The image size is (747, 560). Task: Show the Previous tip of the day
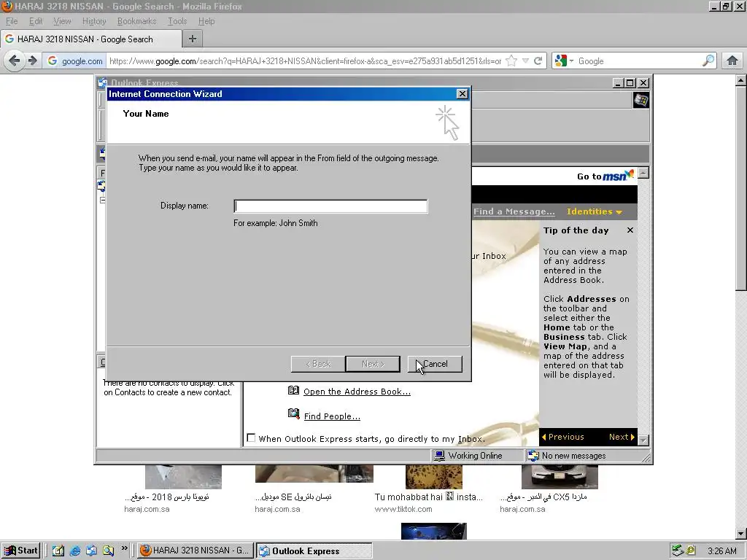(562, 437)
